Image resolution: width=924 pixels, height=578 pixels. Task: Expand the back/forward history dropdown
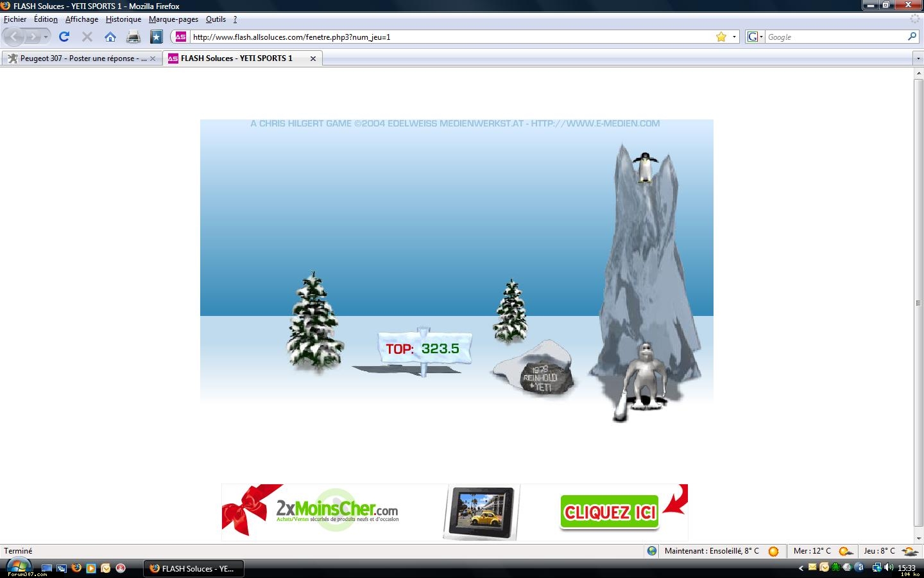(x=46, y=37)
